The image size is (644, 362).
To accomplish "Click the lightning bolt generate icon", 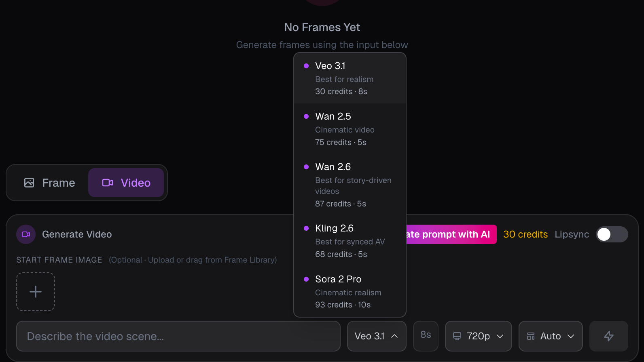I will (608, 336).
